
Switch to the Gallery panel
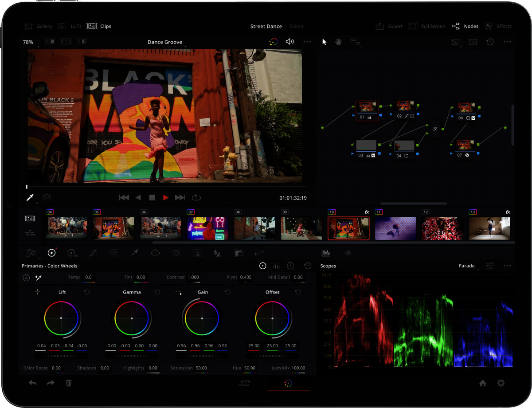pyautogui.click(x=38, y=26)
